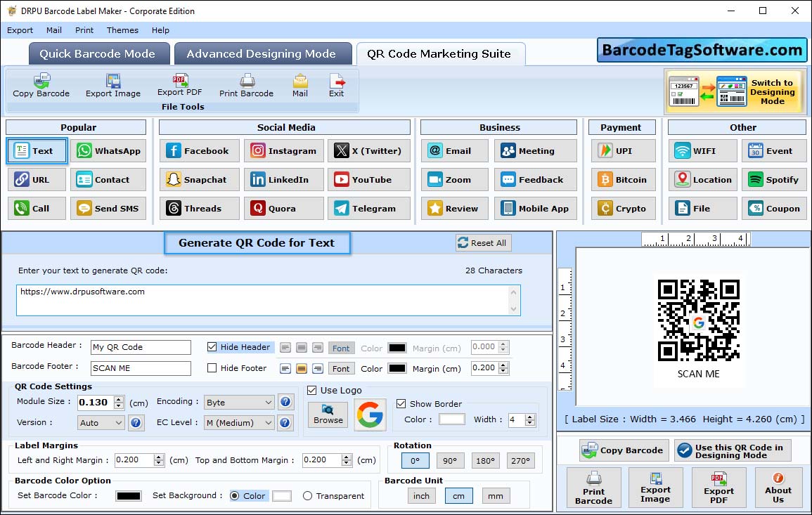Viewport: 812px width, 515px height.
Task: Uncheck the Hide Header checkbox
Action: pos(212,347)
